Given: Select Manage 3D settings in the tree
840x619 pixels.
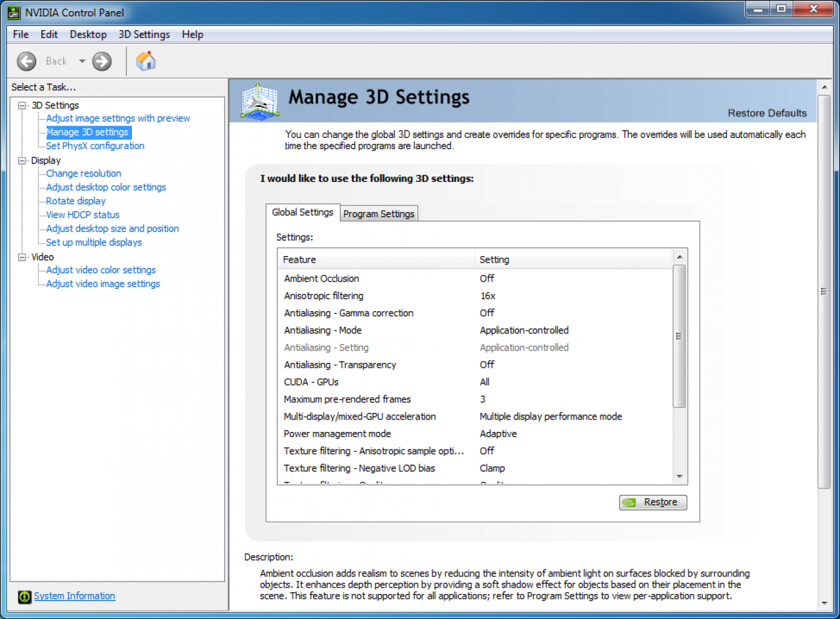Looking at the screenshot, I should point(87,132).
